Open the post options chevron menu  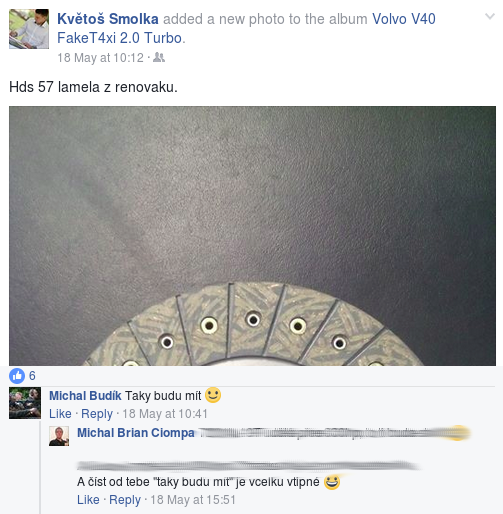pos(489,16)
